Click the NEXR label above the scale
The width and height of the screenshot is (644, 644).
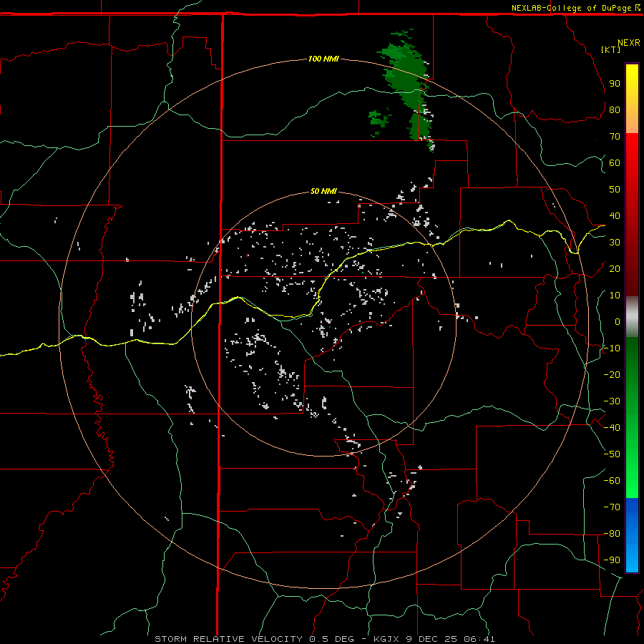click(629, 43)
